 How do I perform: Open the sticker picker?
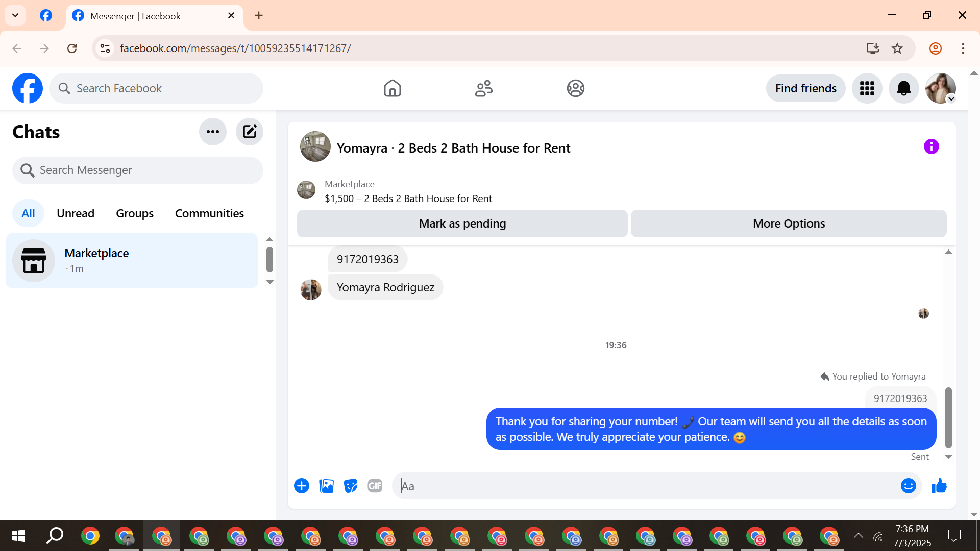(351, 486)
